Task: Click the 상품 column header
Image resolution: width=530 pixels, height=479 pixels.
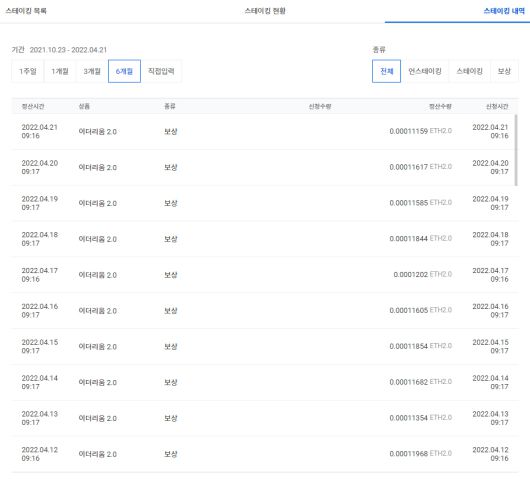Action: coord(84,106)
